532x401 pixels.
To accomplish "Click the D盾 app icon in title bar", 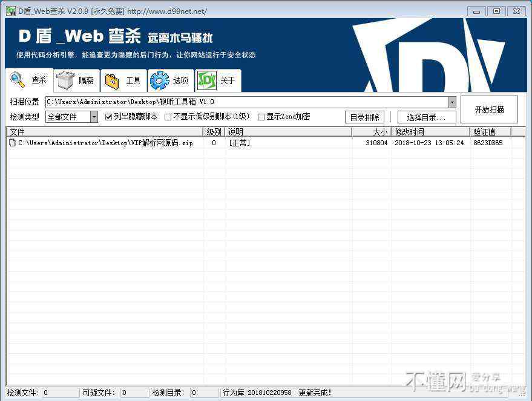I will (10, 11).
